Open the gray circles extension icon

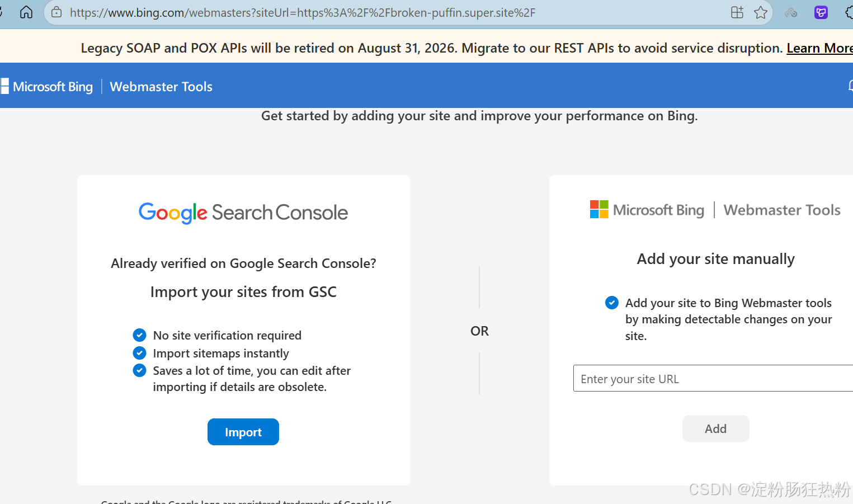point(791,12)
